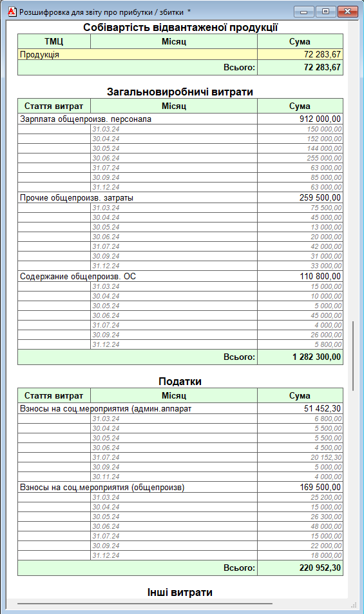
Task: Minimize the report window
Action: point(304,12)
